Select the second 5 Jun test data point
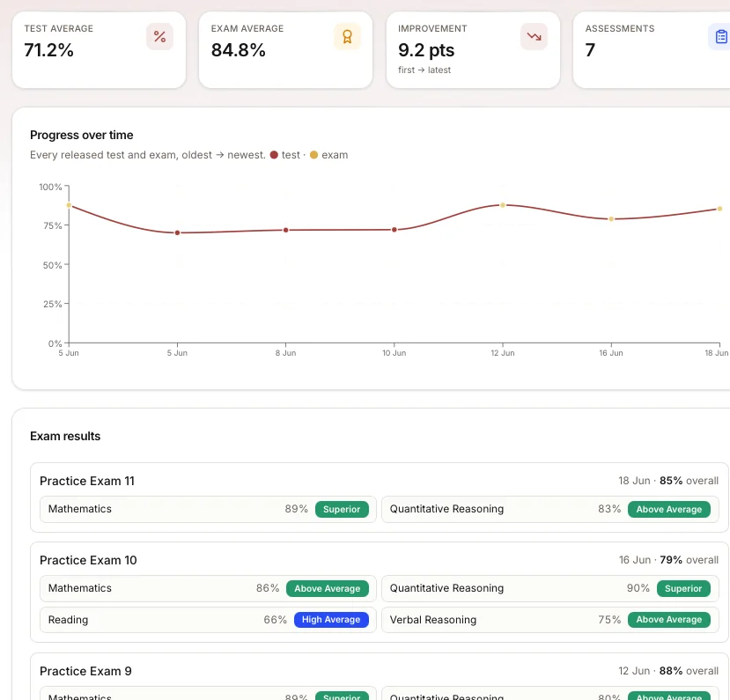 177,232
